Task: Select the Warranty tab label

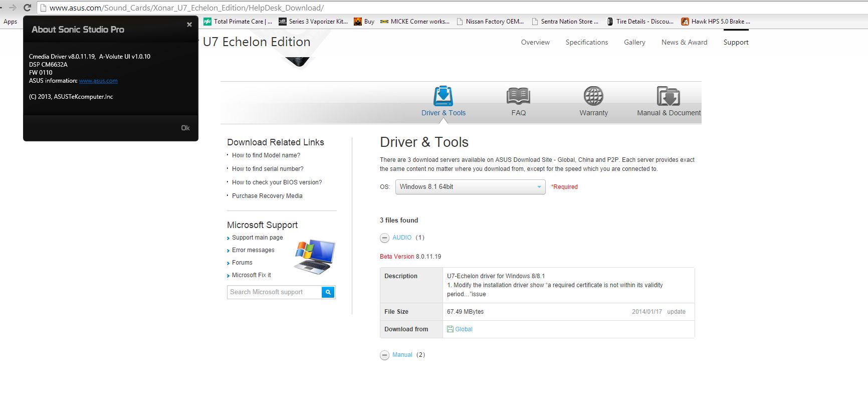Action: click(593, 113)
